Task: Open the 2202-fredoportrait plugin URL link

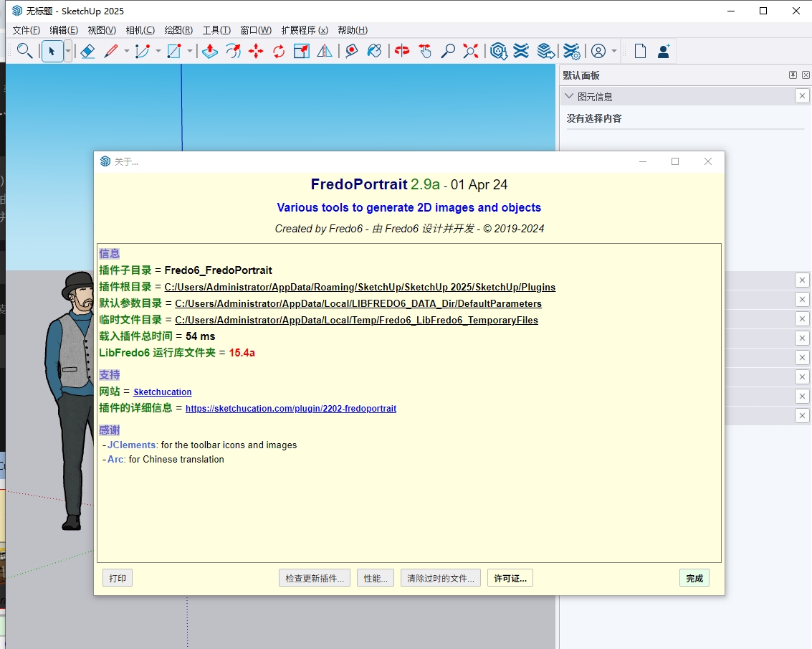Action: [291, 409]
